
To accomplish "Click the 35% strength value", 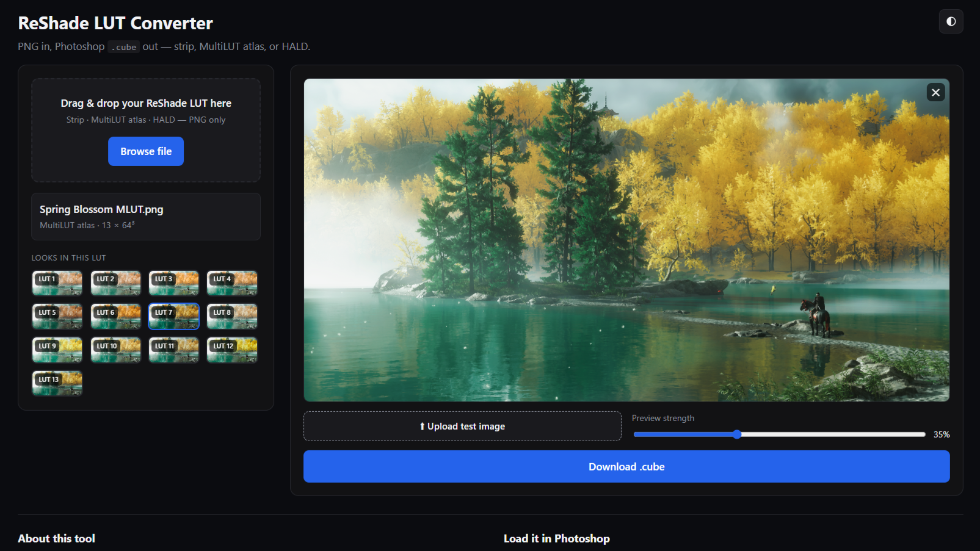I will pos(942,434).
